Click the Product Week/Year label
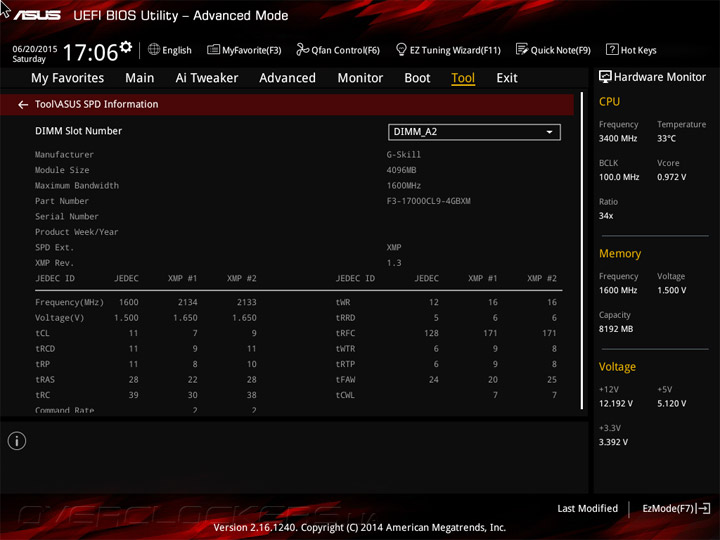The height and width of the screenshot is (540, 720). 76,232
